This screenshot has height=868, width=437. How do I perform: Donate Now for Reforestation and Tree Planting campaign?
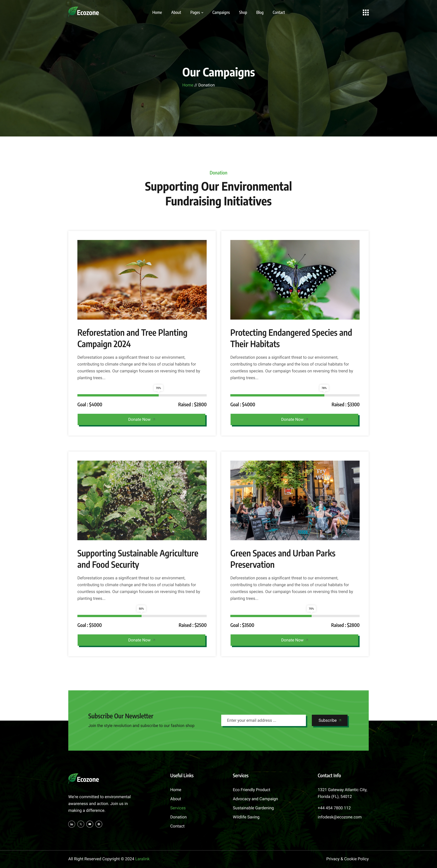pyautogui.click(x=142, y=419)
